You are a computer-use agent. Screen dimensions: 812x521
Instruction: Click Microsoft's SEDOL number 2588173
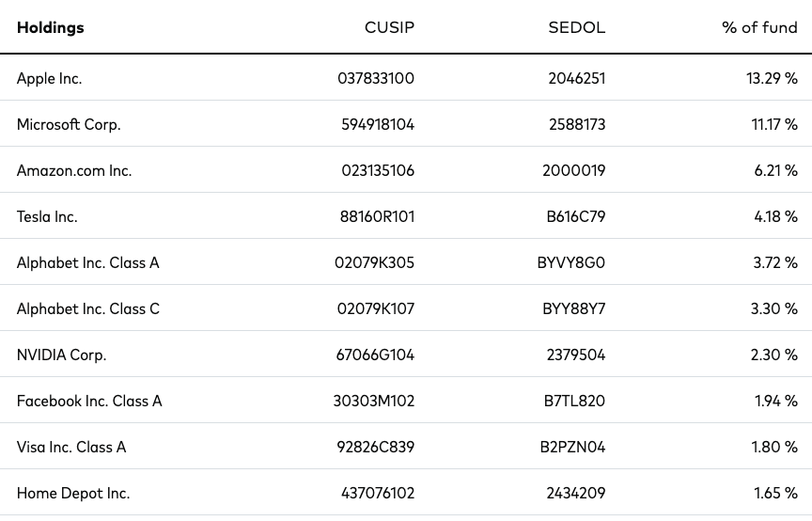pyautogui.click(x=577, y=124)
